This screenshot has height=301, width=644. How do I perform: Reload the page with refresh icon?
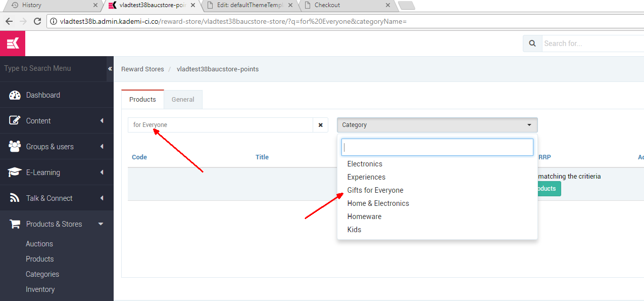point(37,21)
